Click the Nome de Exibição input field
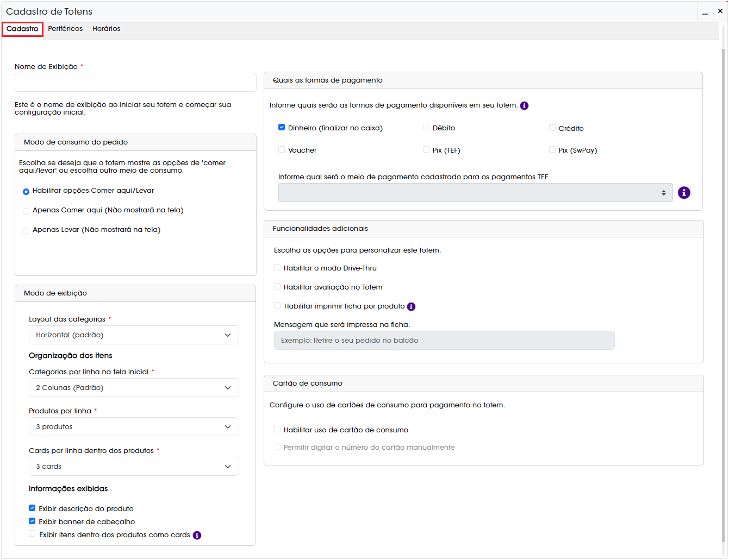This screenshot has height=560, width=729. pyautogui.click(x=135, y=83)
